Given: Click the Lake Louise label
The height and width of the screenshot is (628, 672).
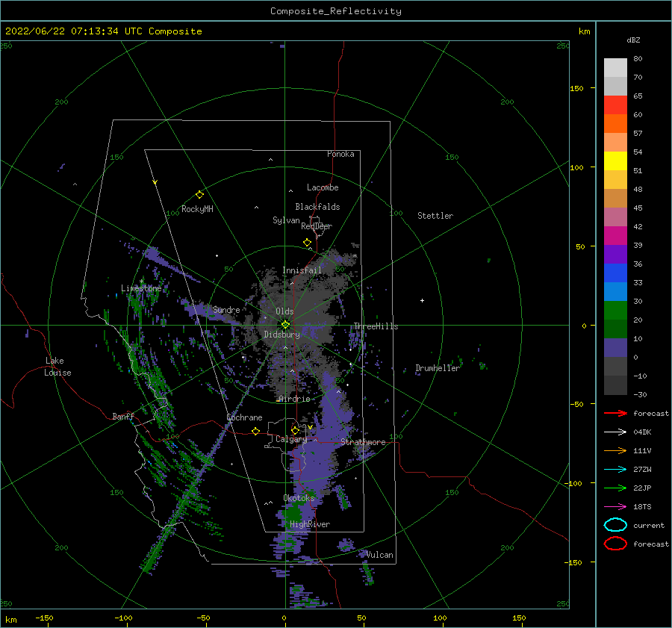Looking at the screenshot, I should tap(57, 367).
